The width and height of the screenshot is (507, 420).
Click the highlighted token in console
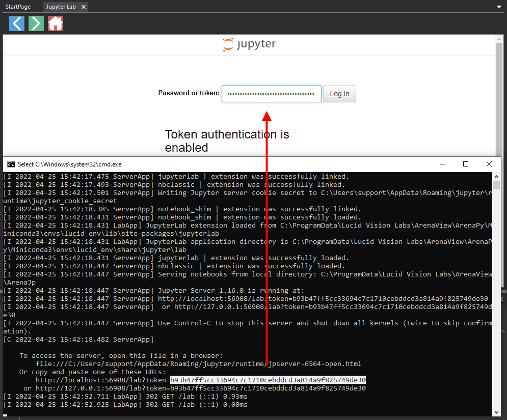(x=268, y=380)
